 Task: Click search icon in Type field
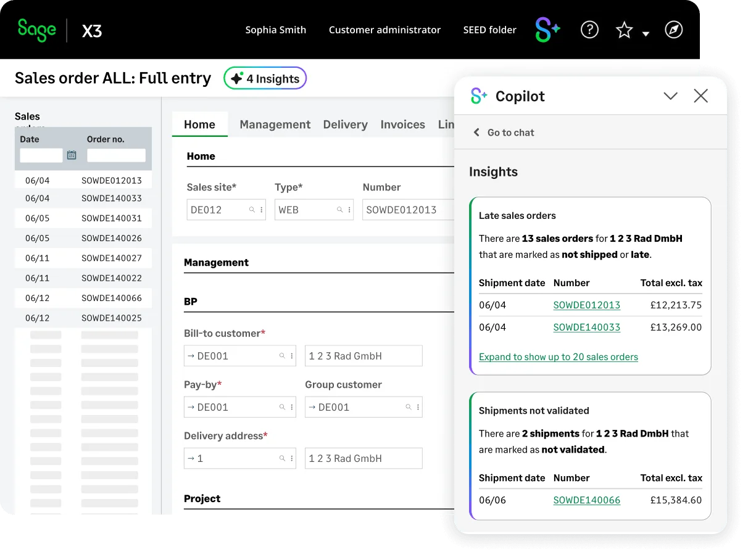click(339, 210)
